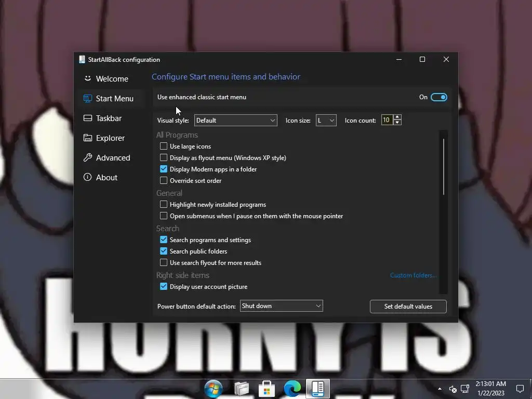Open Microsoft Edge from the taskbar
This screenshot has width=532, height=399.
point(292,389)
